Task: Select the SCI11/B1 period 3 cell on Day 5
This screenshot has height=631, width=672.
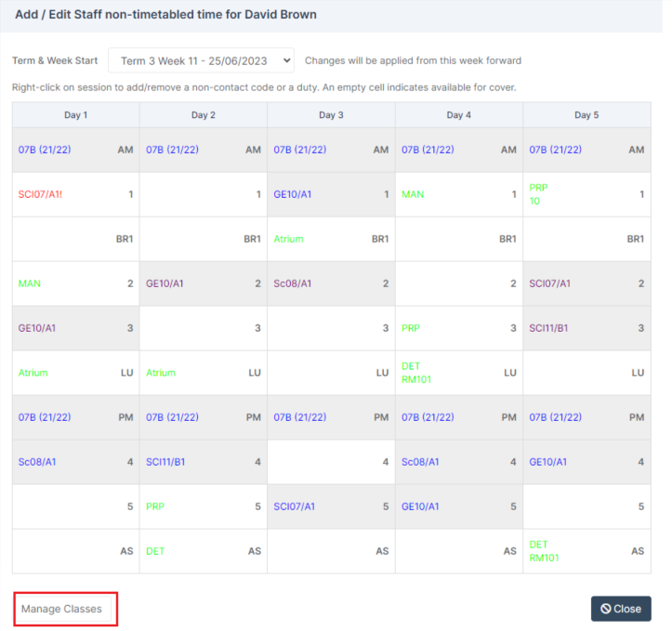Action: [586, 328]
